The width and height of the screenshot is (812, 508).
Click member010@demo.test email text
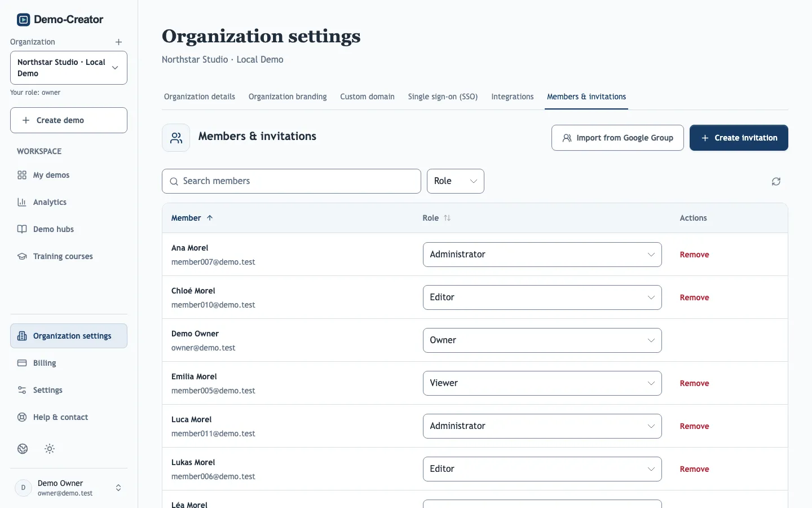coord(213,305)
